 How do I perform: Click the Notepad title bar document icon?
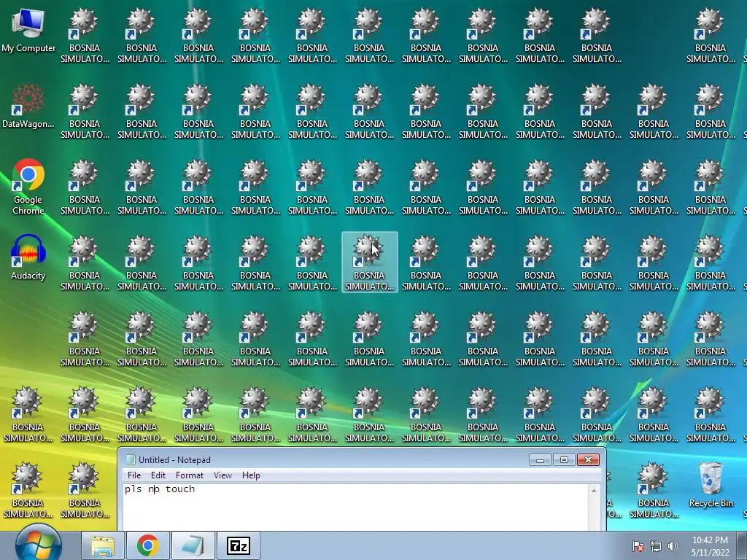130,459
